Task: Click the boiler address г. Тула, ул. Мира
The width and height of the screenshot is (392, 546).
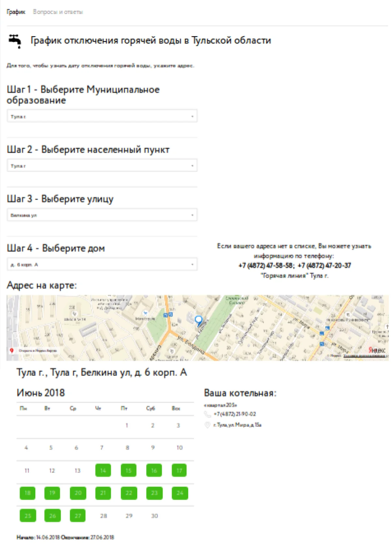Action: pyautogui.click(x=237, y=425)
